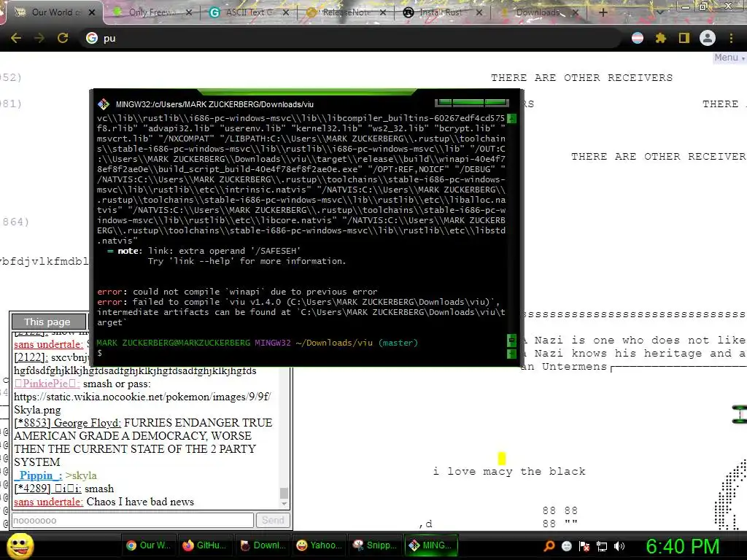The image size is (747, 560).
Task: Open the Chrome three-dot menu
Action: click(731, 38)
